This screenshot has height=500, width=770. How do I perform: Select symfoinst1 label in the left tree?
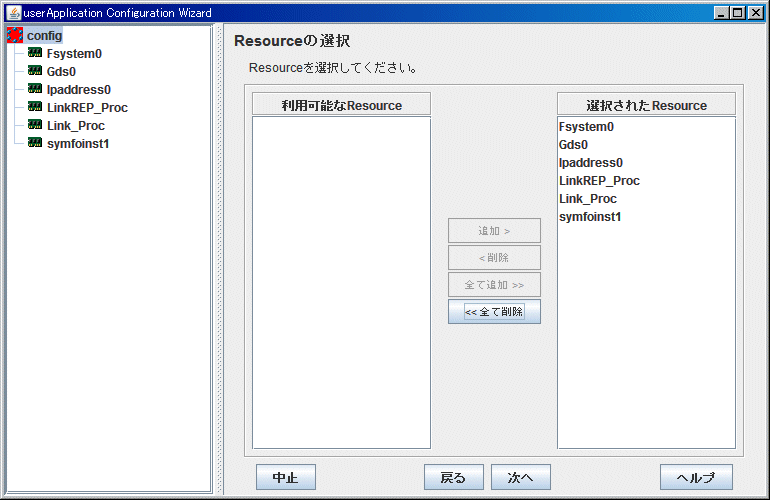tap(78, 143)
